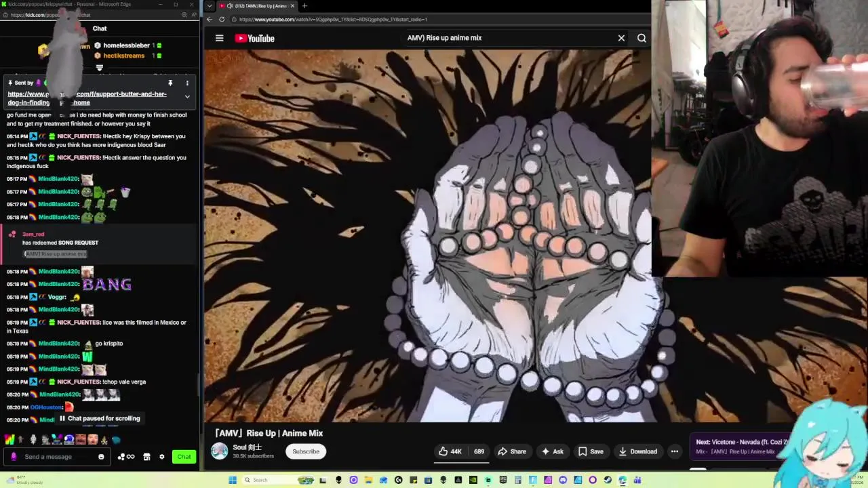Viewport: 868px width, 488px height.
Task: Open Kick chat settings gear
Action: tap(161, 457)
